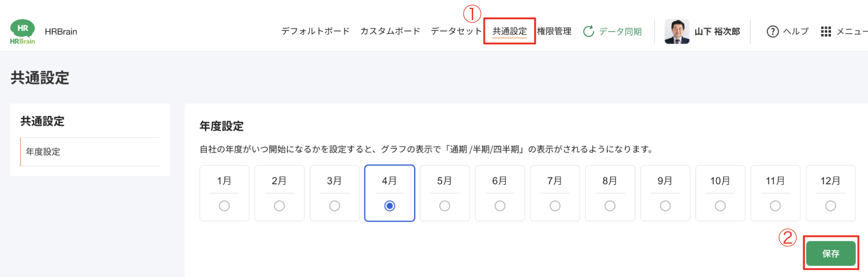This screenshot has height=277, width=868.
Task: Choose the 10月 radio button
Action: tap(720, 206)
